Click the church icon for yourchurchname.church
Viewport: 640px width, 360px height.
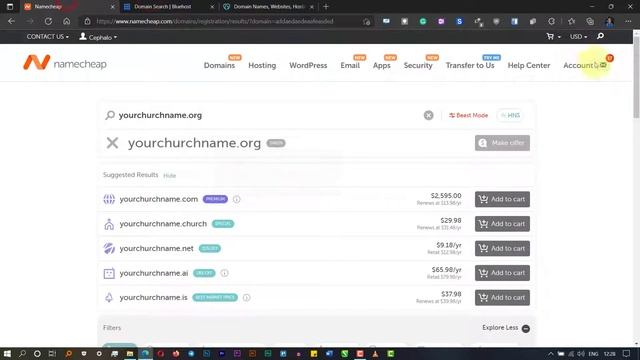pos(109,224)
